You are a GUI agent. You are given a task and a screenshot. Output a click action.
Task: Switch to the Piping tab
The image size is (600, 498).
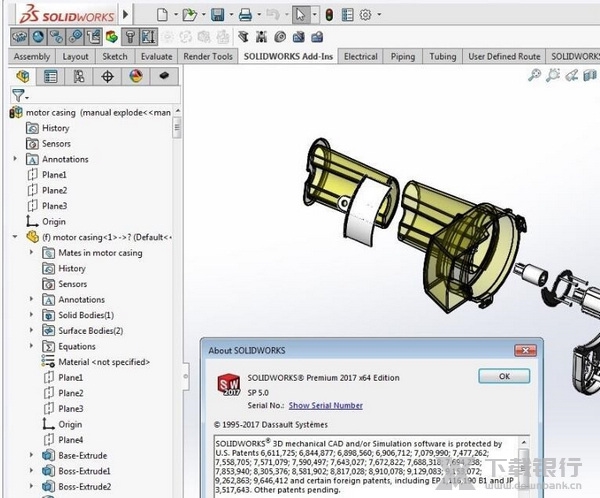[x=403, y=57]
